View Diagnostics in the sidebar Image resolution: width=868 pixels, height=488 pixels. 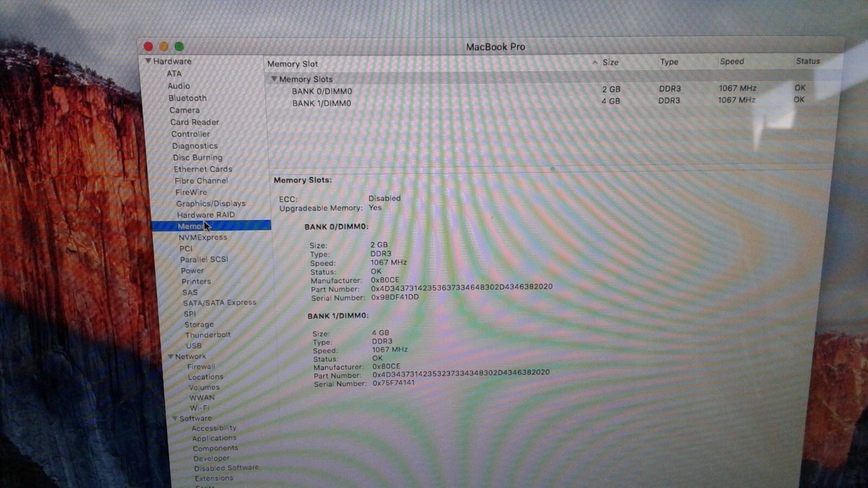(195, 146)
